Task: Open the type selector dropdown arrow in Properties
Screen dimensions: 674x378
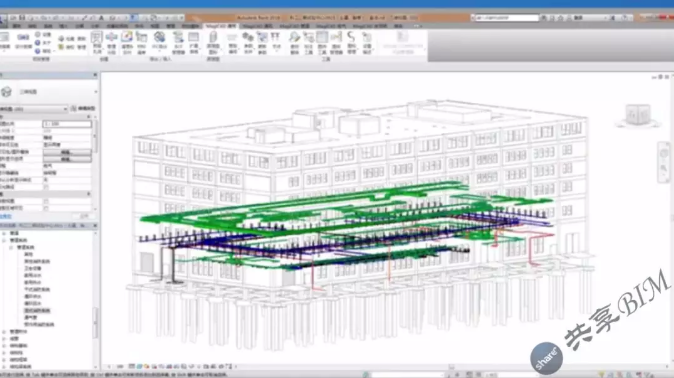Action: coord(95,92)
